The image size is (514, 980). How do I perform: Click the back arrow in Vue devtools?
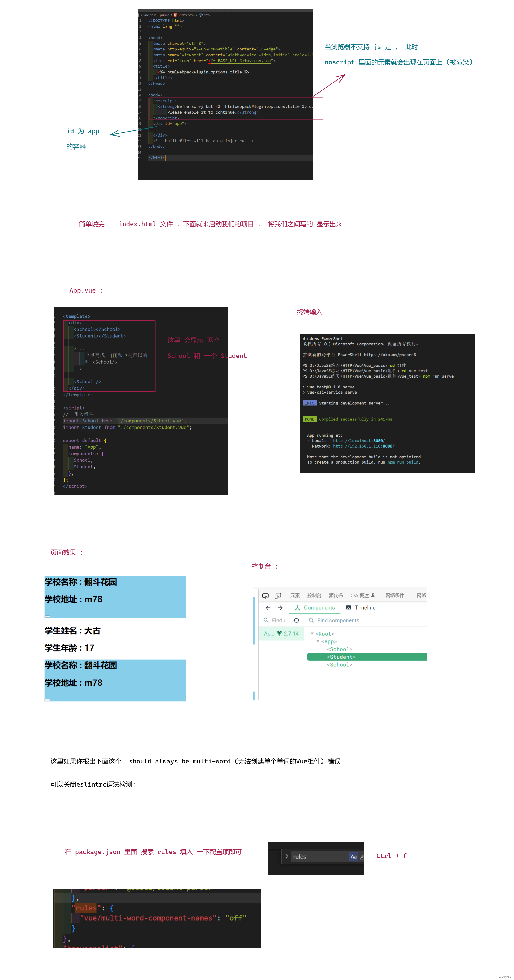[x=268, y=608]
